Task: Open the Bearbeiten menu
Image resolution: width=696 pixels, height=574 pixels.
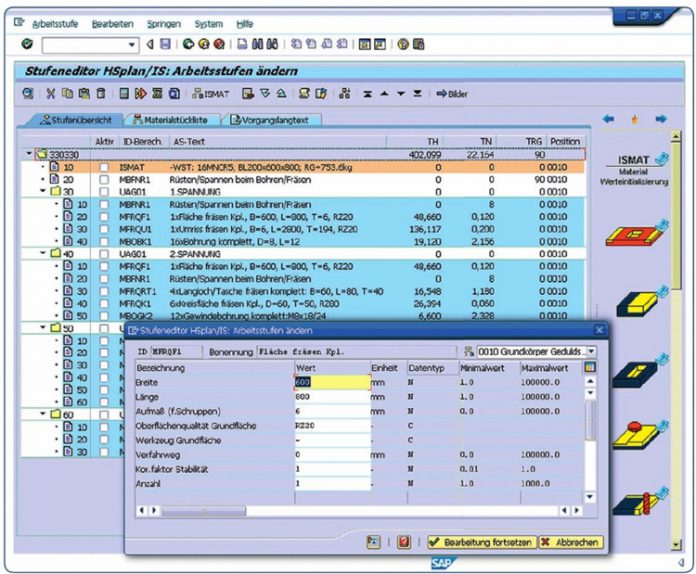Action: (x=112, y=24)
